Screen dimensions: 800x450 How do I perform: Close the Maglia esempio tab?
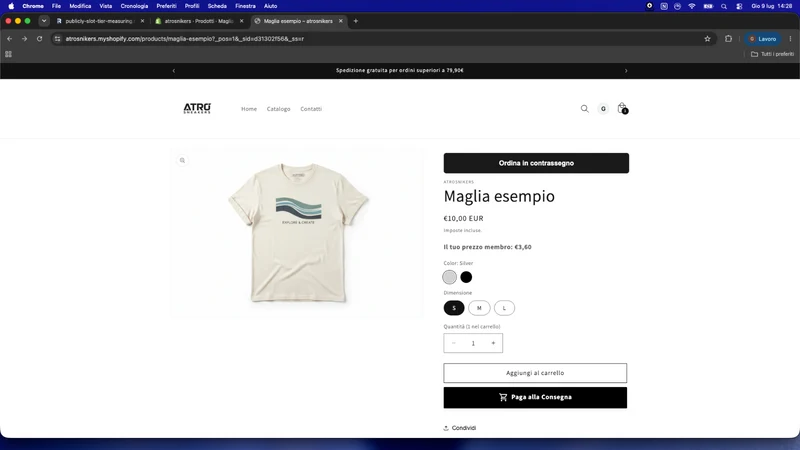(341, 21)
